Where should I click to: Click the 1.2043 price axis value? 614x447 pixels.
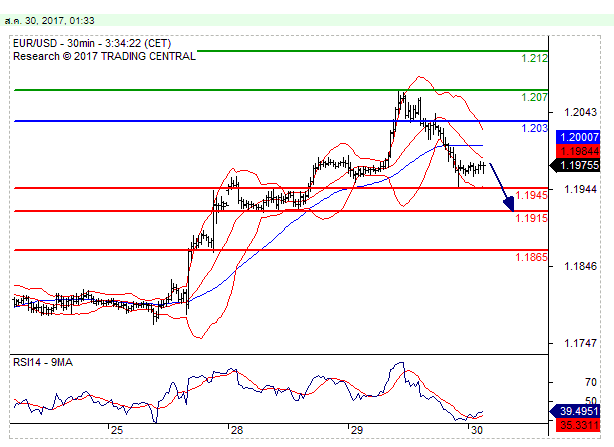click(580, 112)
